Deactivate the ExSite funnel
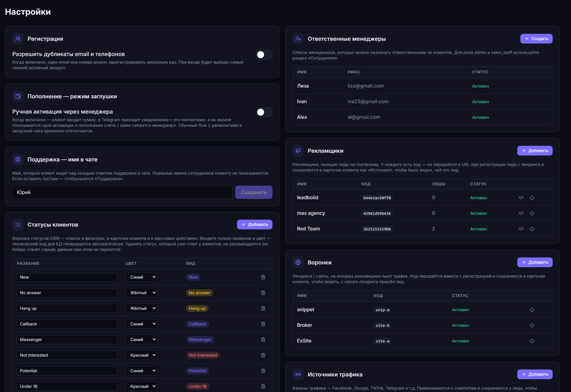 pos(532,341)
